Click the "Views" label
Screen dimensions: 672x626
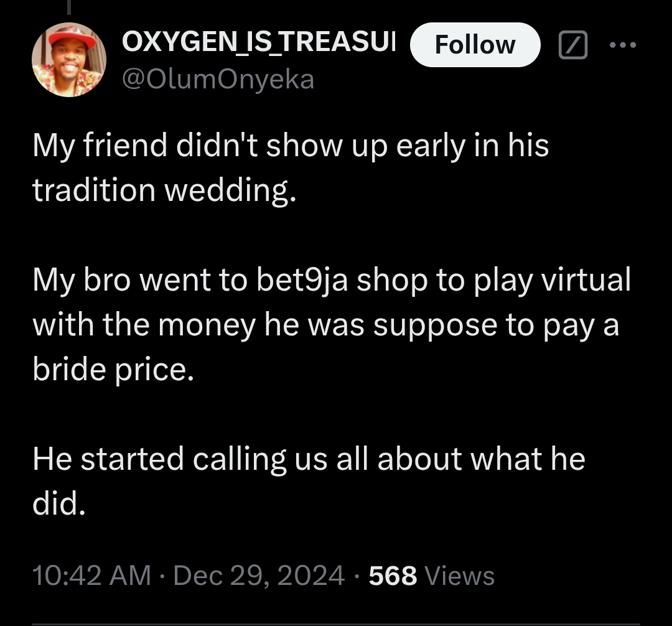tap(459, 576)
